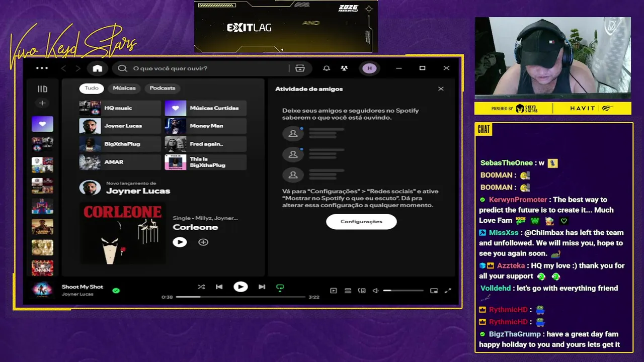Open the Spotify Home button

[x=98, y=68]
